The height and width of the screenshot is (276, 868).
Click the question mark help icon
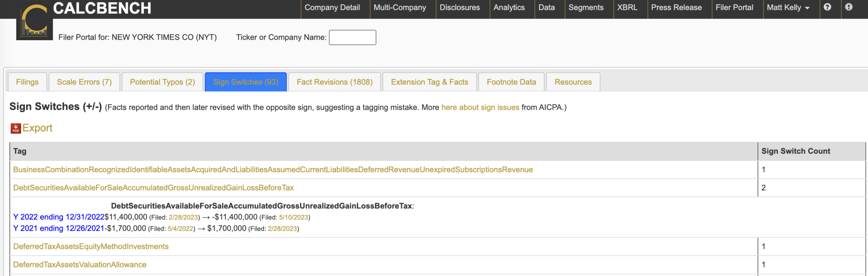tap(827, 7)
